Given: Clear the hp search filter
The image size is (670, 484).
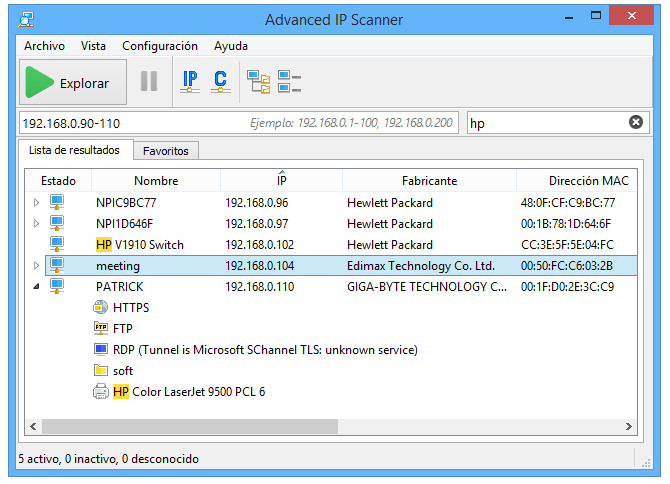Looking at the screenshot, I should tap(635, 123).
